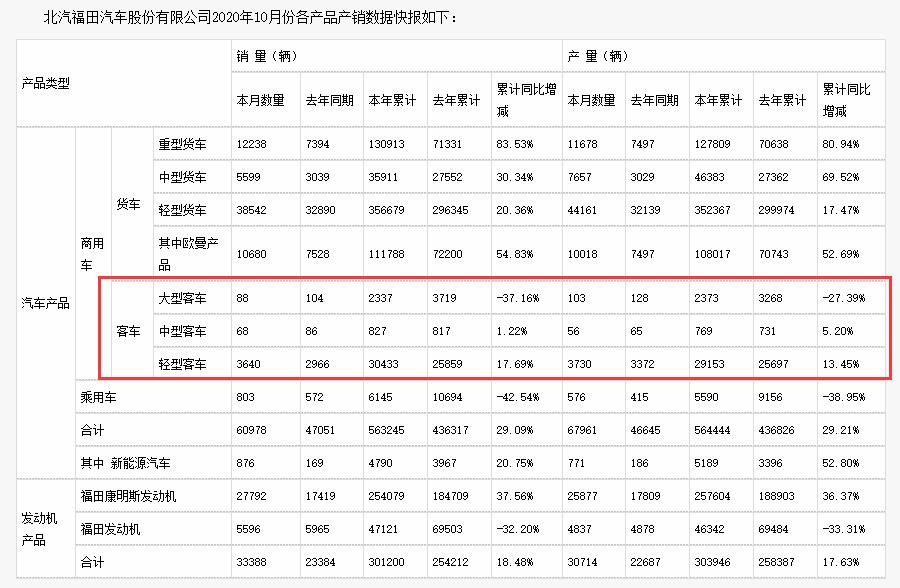Click 36.37% in 福田康明斯发动机 row
Viewport: 900px width, 588px height.
pos(840,496)
